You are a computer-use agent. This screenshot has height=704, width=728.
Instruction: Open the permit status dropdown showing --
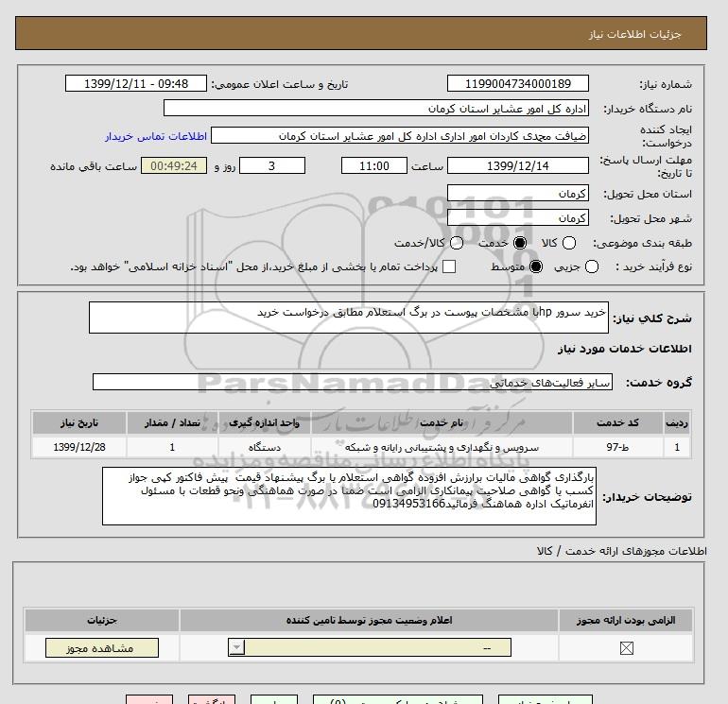pos(370,647)
